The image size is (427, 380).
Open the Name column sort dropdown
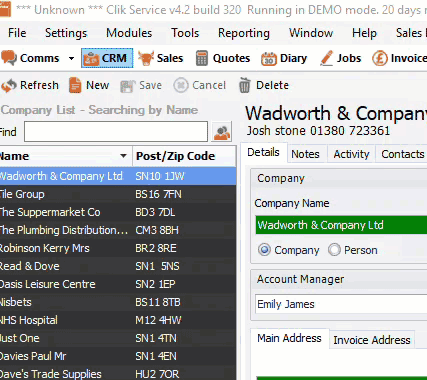coord(123,156)
